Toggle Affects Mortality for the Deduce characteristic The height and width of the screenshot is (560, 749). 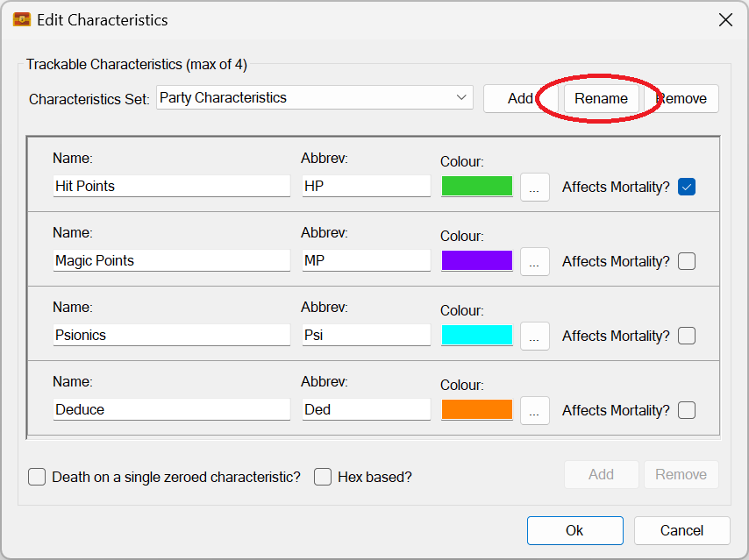click(x=687, y=410)
